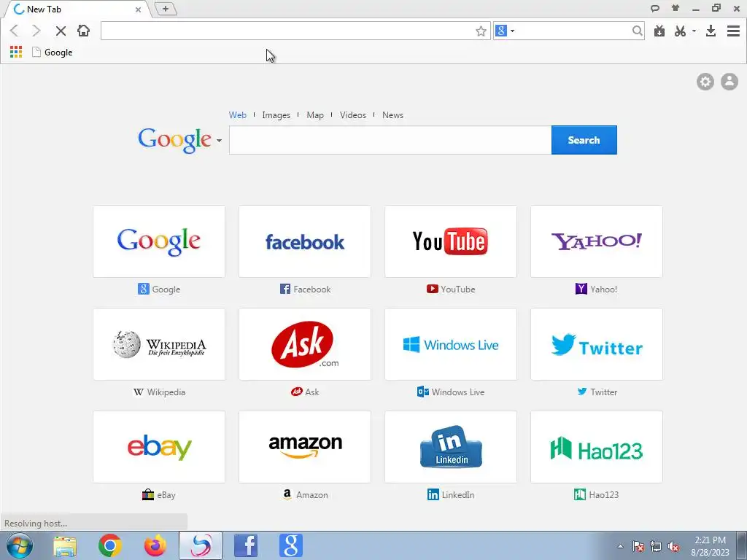Click the small LinkedIn favicon under tile
The image size is (747, 560).
pyautogui.click(x=433, y=495)
